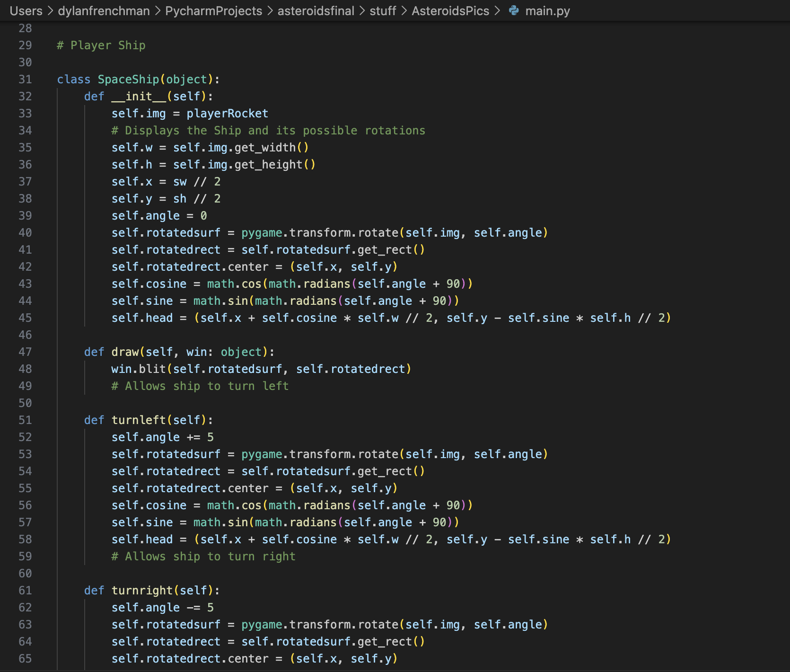
Task: Click the 'turnright' method name
Action: (142, 591)
